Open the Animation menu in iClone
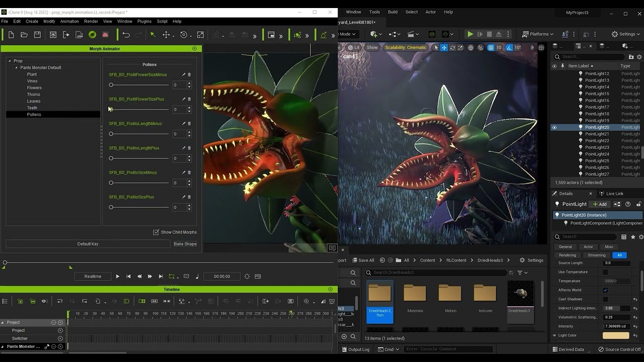644x362 pixels. [69, 22]
